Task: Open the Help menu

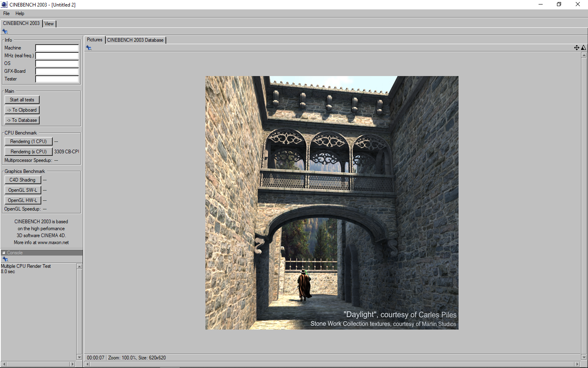Action: coord(20,13)
